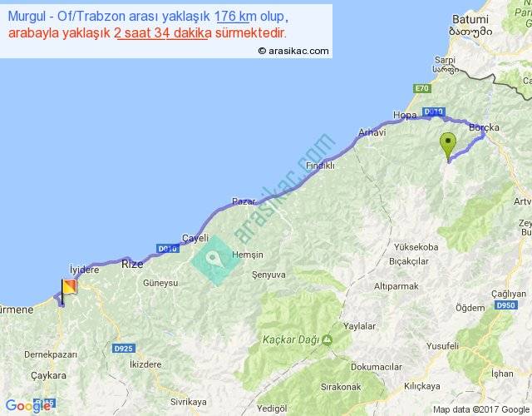Click the teal diamond location pin watermark
The height and width of the screenshot is (416, 532).
(x=215, y=260)
